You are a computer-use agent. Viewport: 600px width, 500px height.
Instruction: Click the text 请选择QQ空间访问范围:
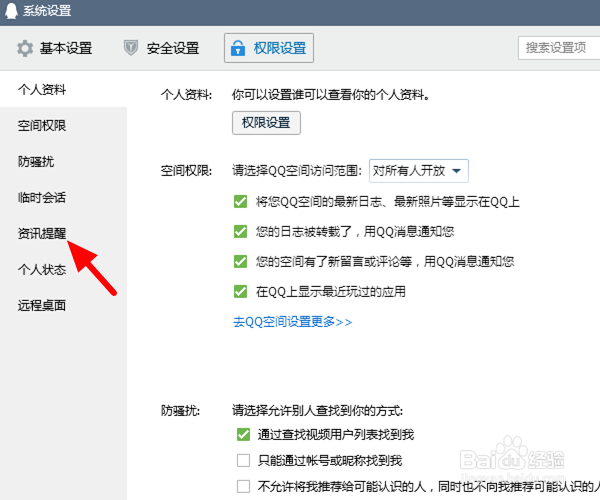297,171
